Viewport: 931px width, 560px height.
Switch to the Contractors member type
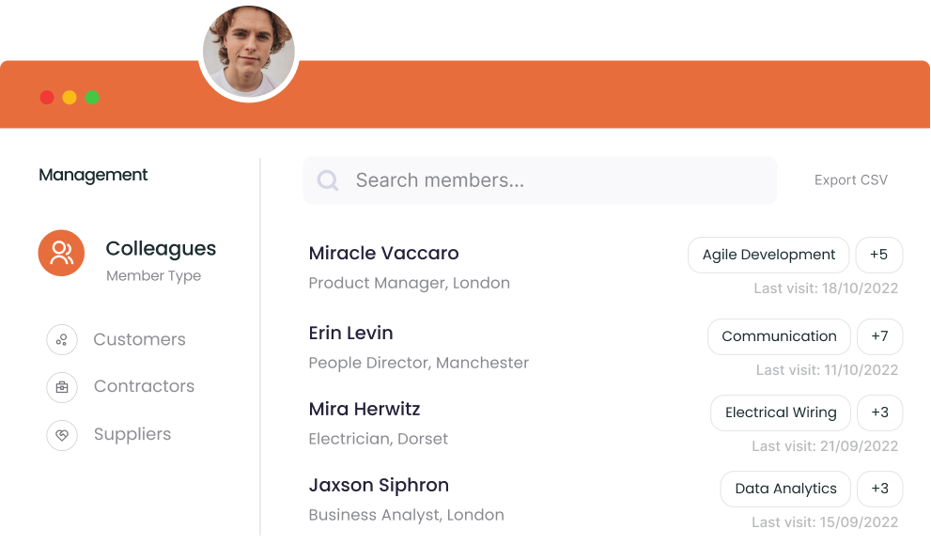(145, 386)
